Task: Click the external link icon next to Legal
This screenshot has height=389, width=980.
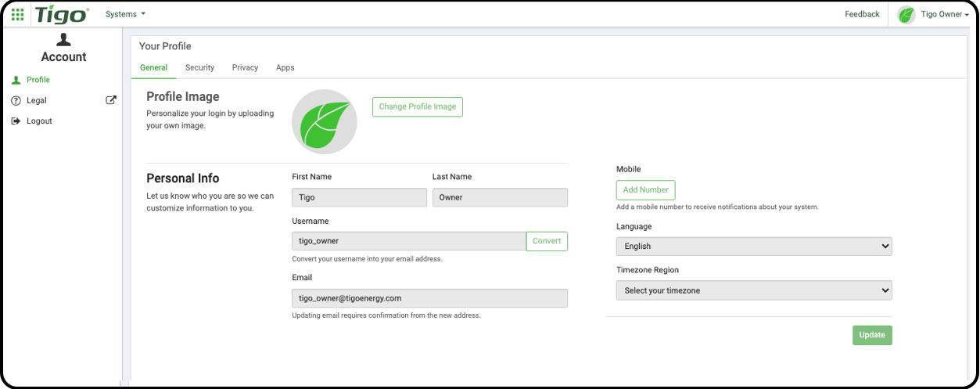Action: [x=111, y=100]
